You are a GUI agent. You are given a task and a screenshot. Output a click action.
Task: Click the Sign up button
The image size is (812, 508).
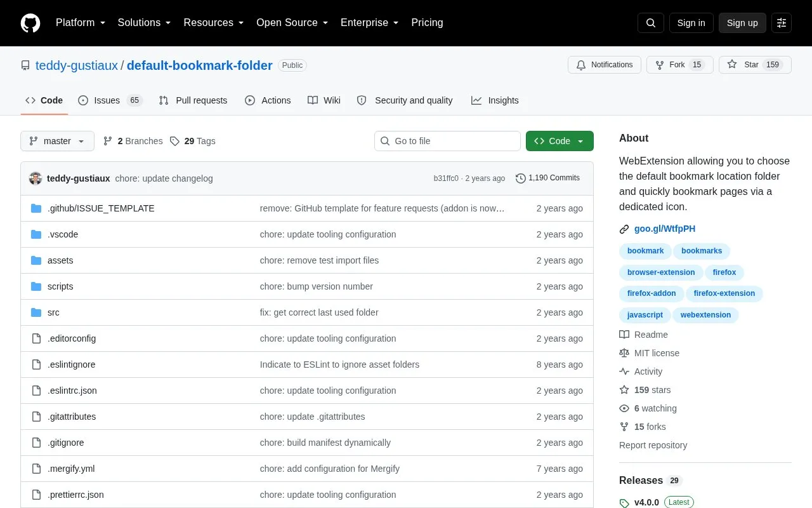click(742, 23)
